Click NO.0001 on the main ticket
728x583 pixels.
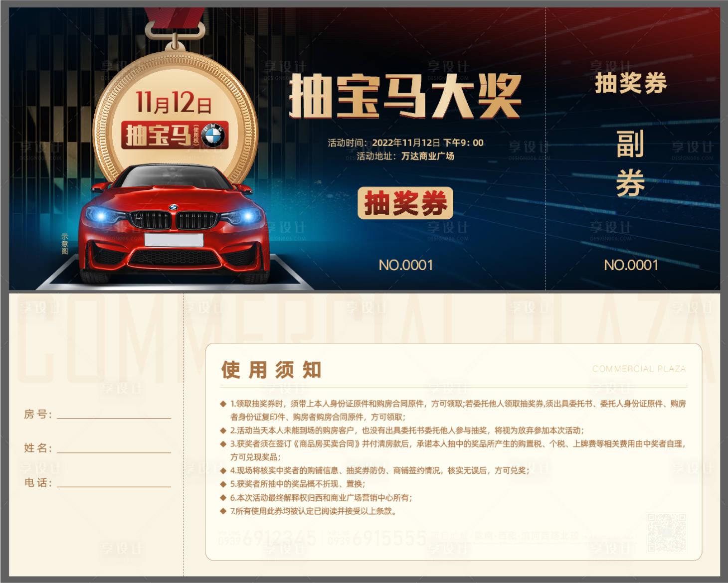[406, 265]
